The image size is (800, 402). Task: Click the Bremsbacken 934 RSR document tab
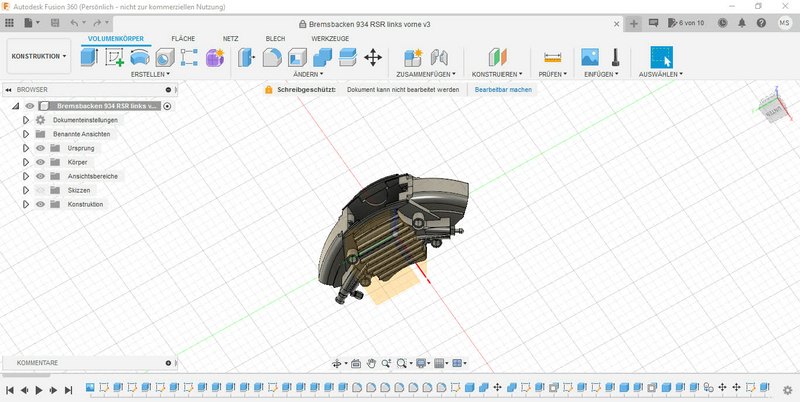[364, 24]
